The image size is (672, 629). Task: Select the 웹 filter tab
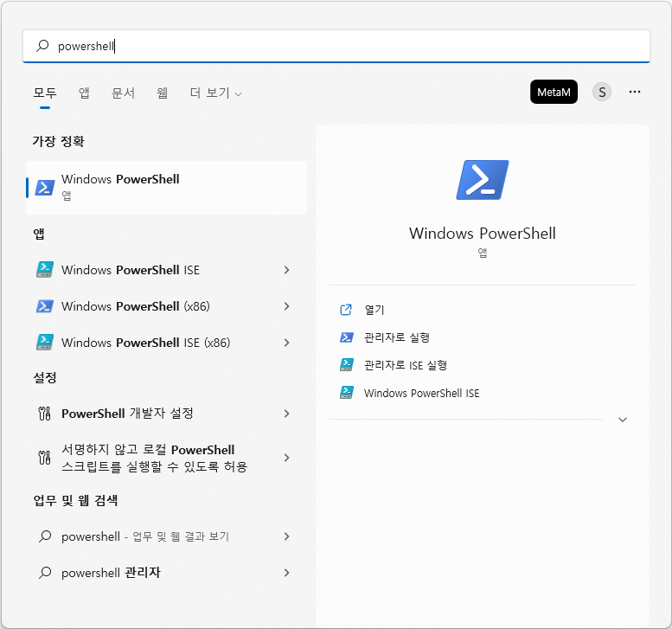162,93
